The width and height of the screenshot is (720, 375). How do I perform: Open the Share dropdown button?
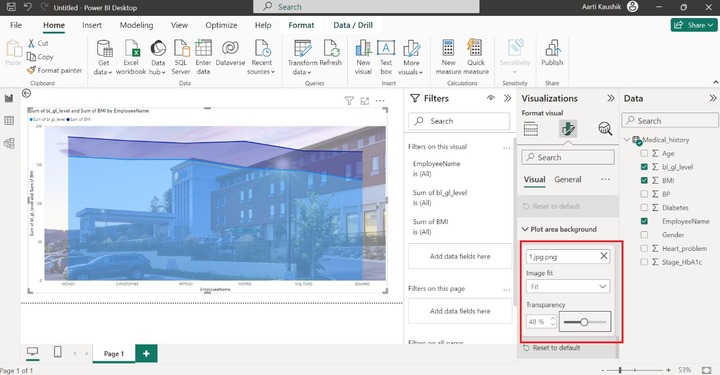pyautogui.click(x=694, y=25)
